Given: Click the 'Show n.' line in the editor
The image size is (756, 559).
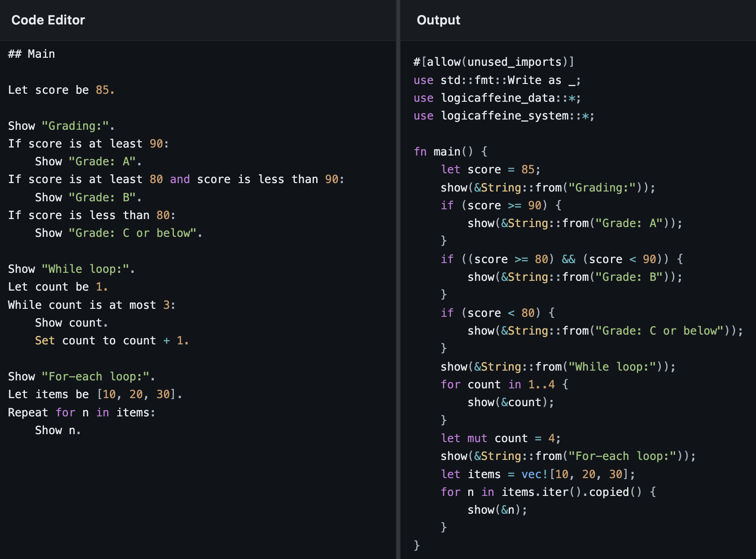Looking at the screenshot, I should click(58, 430).
